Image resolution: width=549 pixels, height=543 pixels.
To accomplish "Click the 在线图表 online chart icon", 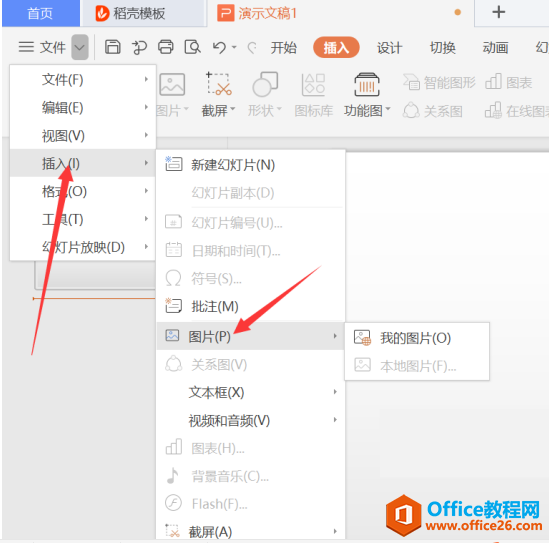I will [493, 111].
